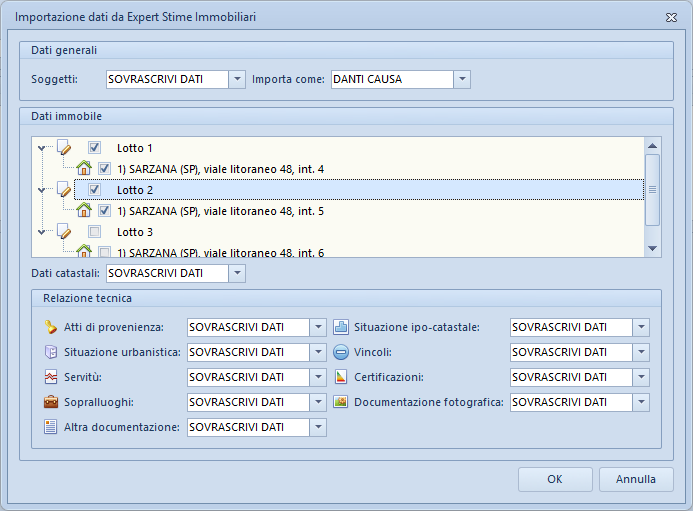
Task: Expand the Dati catastali dropdown
Action: (x=236, y=273)
